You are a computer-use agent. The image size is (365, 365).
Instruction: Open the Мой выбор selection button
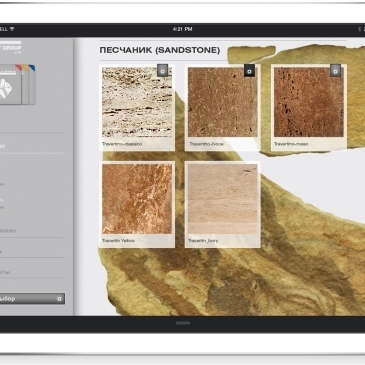32,299
